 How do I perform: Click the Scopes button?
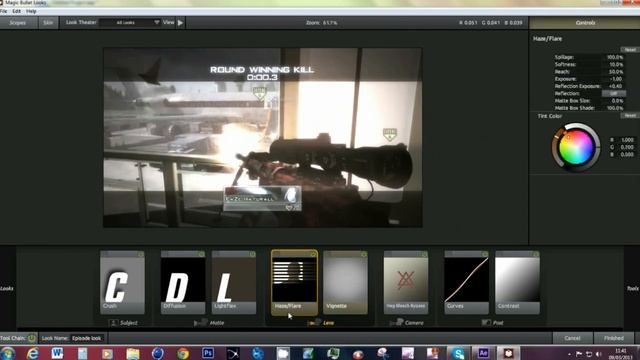[x=18, y=23]
